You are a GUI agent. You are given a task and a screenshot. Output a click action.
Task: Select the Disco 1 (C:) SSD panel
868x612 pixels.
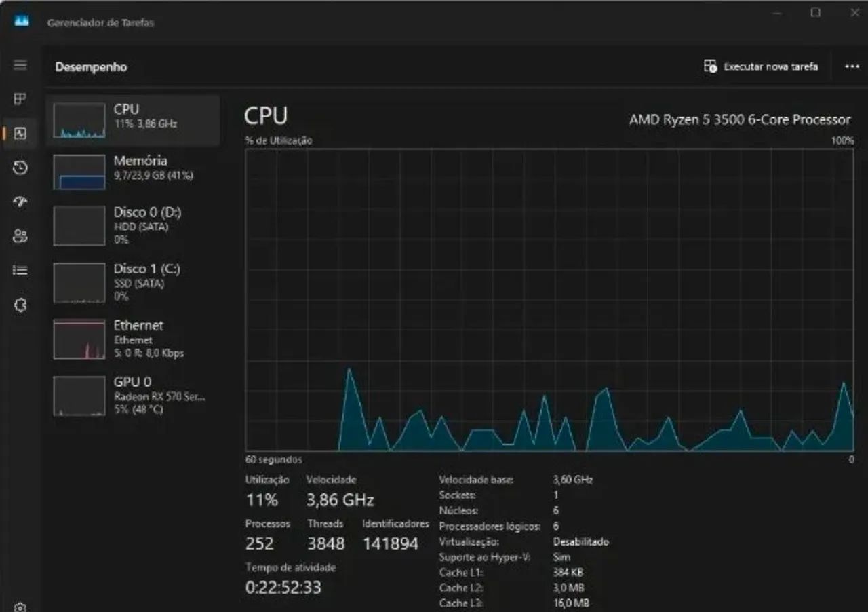(132, 282)
